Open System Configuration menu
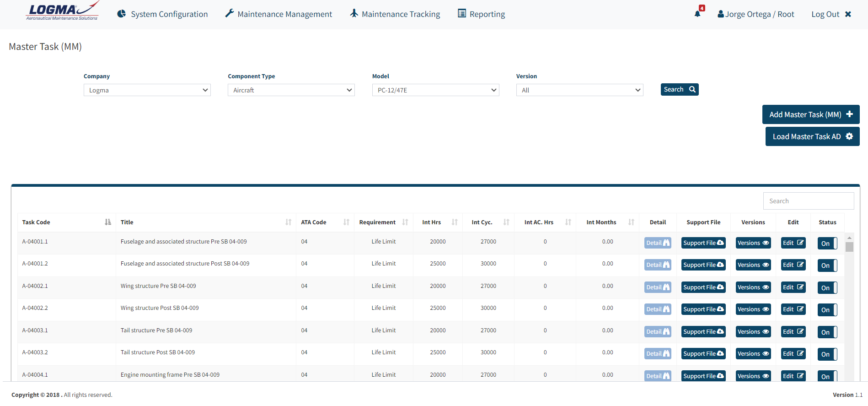Viewport: 868px width, 406px height. pos(162,14)
